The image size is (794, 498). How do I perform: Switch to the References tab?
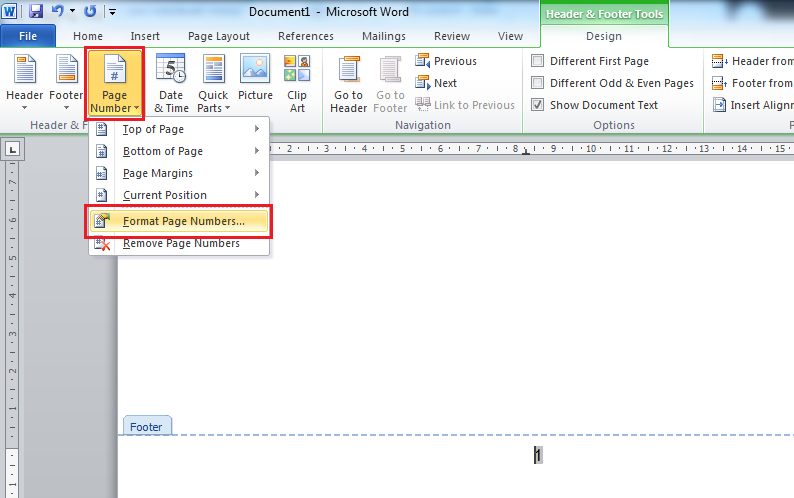[306, 36]
